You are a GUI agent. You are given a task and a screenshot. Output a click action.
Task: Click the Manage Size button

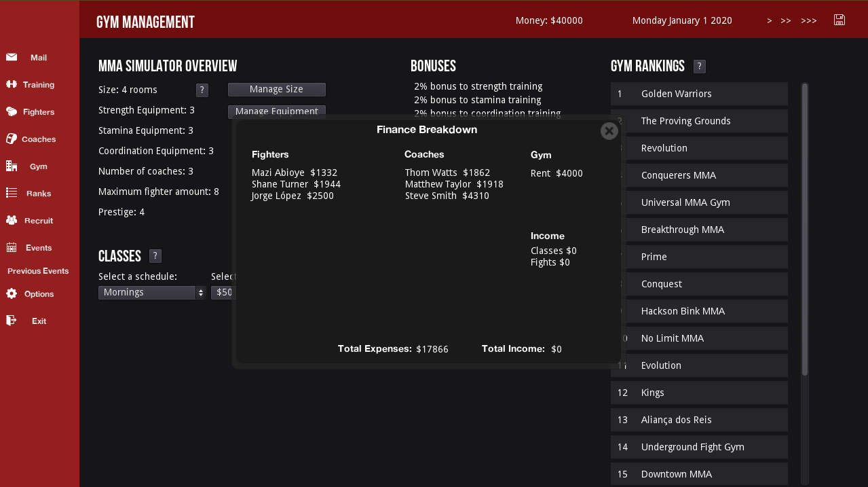276,90
